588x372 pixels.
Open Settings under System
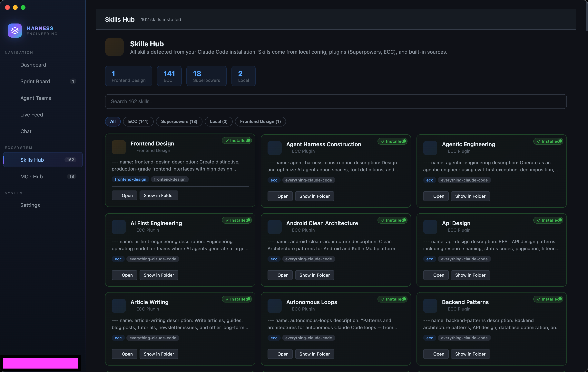coord(43,205)
